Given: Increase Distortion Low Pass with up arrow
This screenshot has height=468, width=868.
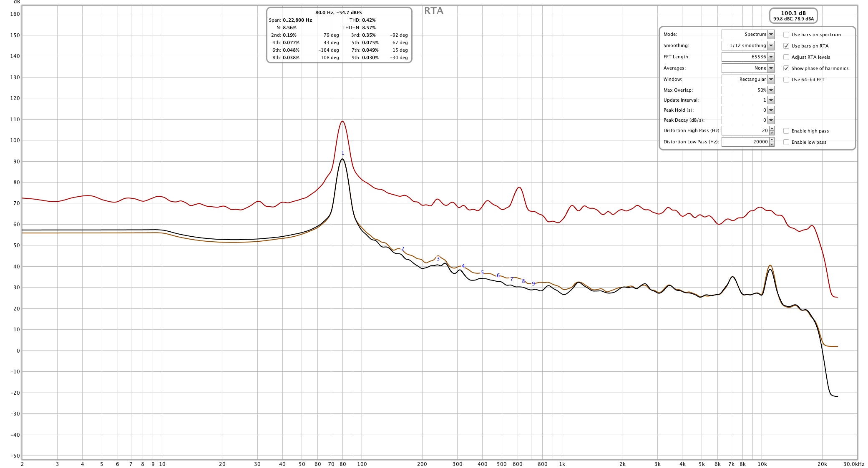Looking at the screenshot, I should pyautogui.click(x=772, y=140).
